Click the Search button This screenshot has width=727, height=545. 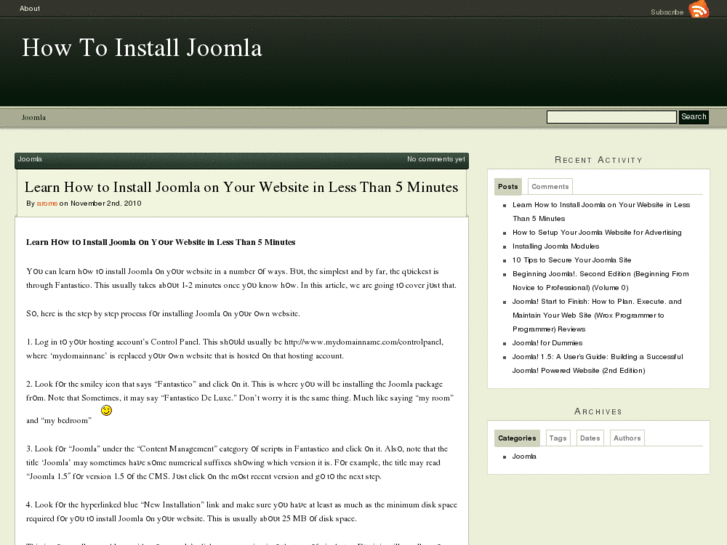click(x=694, y=117)
